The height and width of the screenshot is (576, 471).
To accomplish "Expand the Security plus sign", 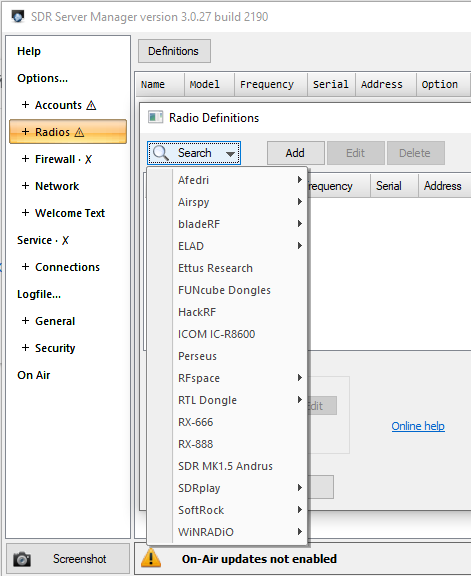I will [x=25, y=348].
